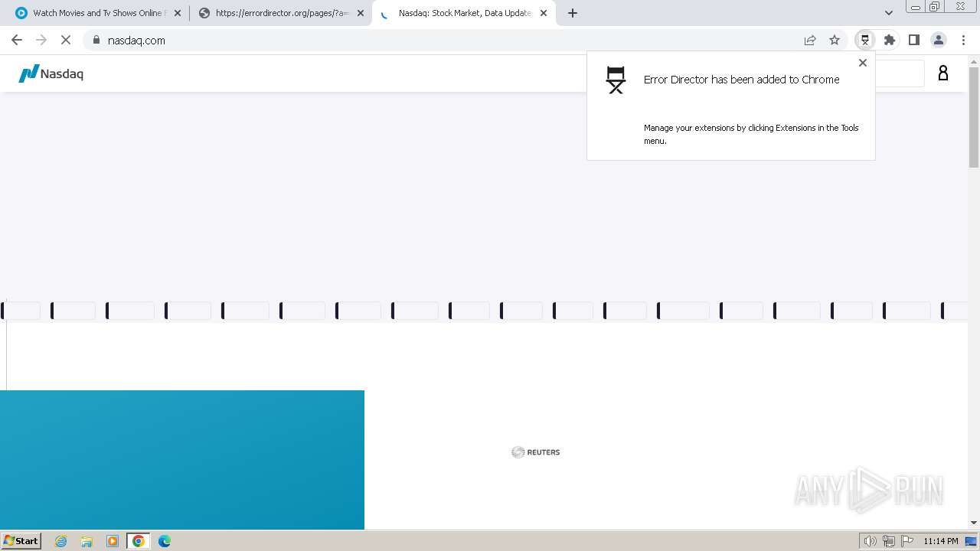The image size is (980, 551).
Task: Click the volume tray icon
Action: 871,541
